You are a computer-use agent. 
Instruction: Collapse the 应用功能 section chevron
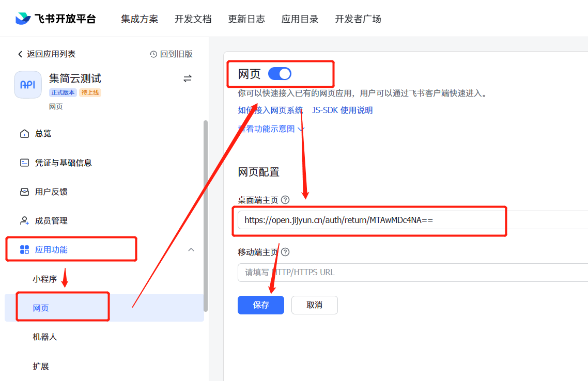point(191,249)
